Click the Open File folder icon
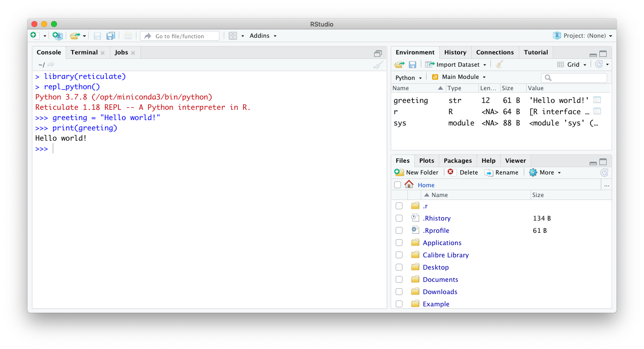The width and height of the screenshot is (644, 349). (74, 36)
